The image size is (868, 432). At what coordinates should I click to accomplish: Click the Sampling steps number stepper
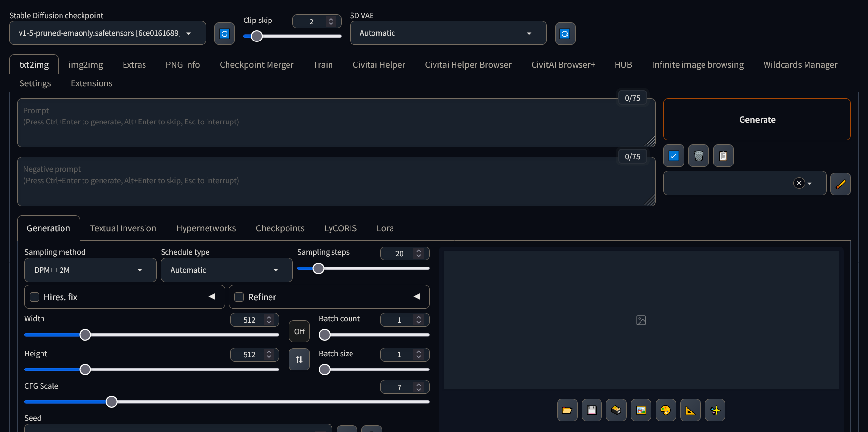pyautogui.click(x=419, y=253)
